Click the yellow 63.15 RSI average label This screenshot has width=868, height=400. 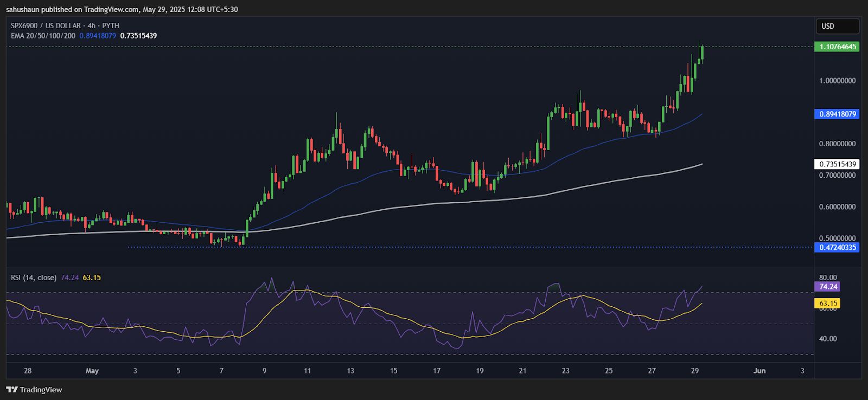(x=828, y=304)
